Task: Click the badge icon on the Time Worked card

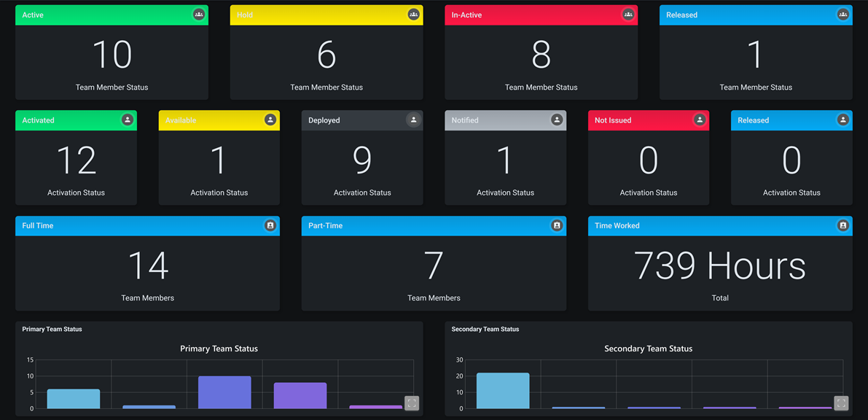Action: [x=842, y=225]
